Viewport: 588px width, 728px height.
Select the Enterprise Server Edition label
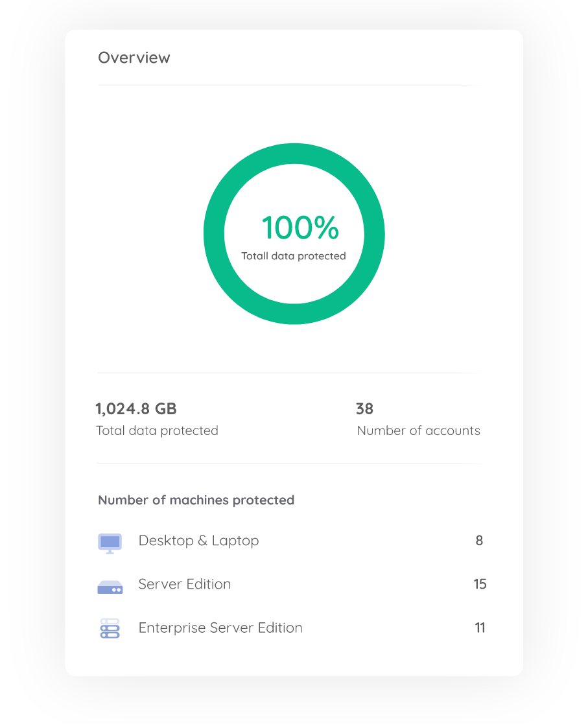(x=220, y=628)
